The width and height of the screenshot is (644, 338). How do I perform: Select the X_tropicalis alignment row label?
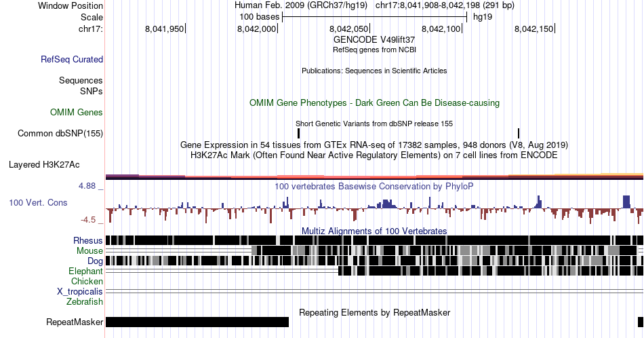click(80, 292)
